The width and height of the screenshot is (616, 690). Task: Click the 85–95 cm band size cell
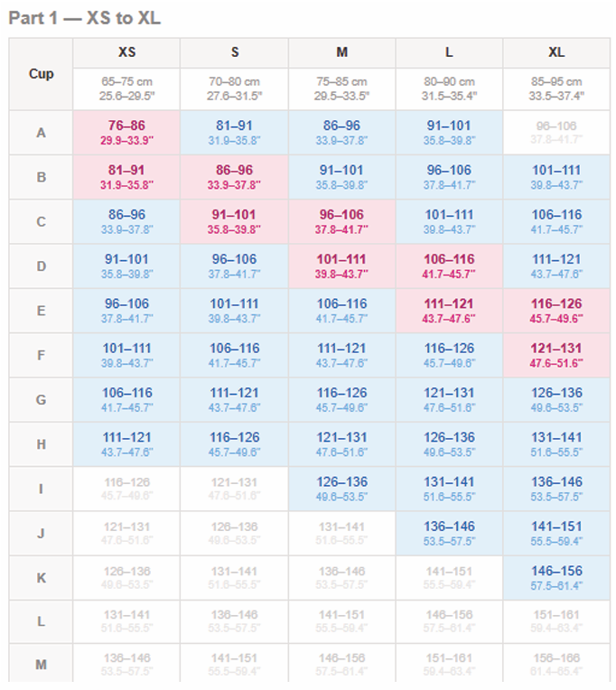click(556, 89)
